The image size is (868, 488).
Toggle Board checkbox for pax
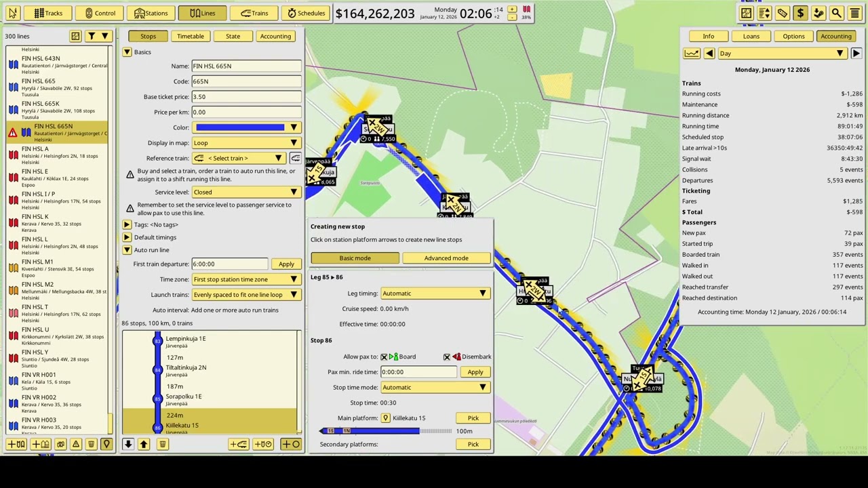point(384,357)
